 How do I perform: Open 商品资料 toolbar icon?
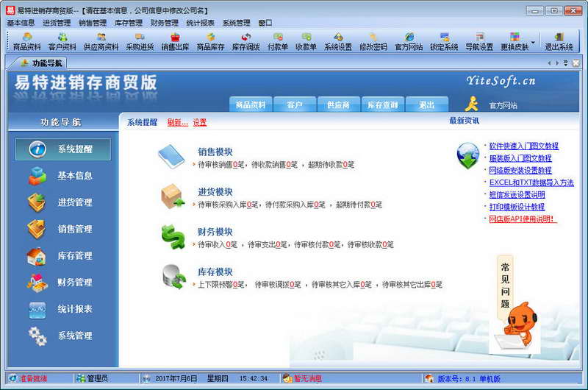(x=27, y=42)
